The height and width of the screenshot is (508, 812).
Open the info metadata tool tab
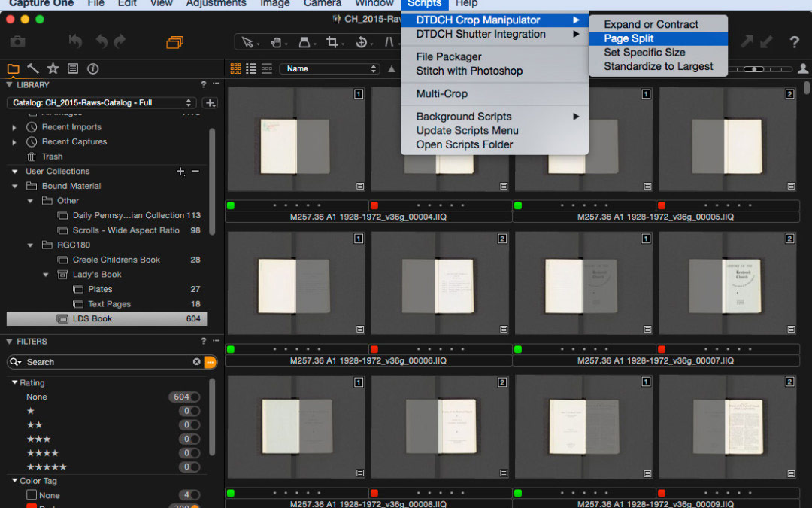click(93, 68)
